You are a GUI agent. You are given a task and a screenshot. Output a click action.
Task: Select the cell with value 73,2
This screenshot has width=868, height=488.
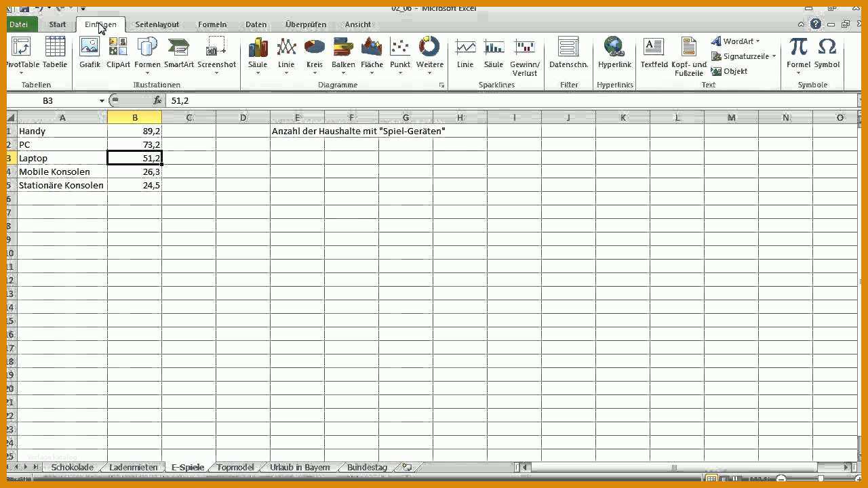[135, 144]
